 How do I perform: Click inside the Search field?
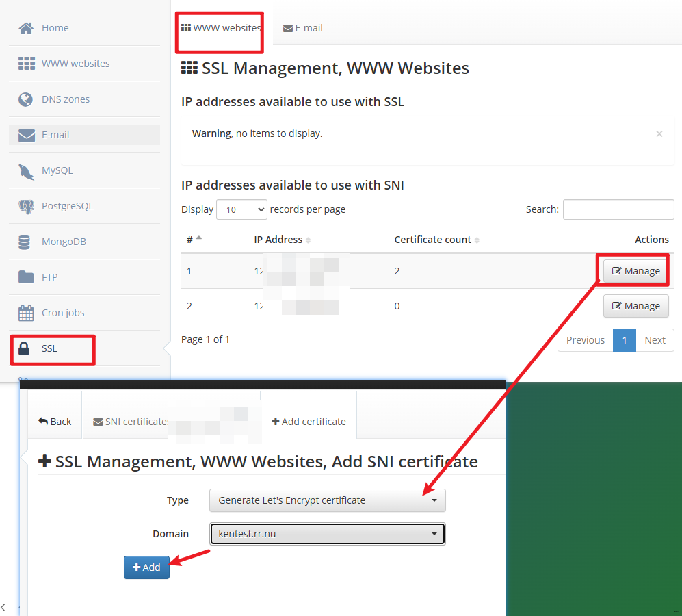click(x=618, y=209)
